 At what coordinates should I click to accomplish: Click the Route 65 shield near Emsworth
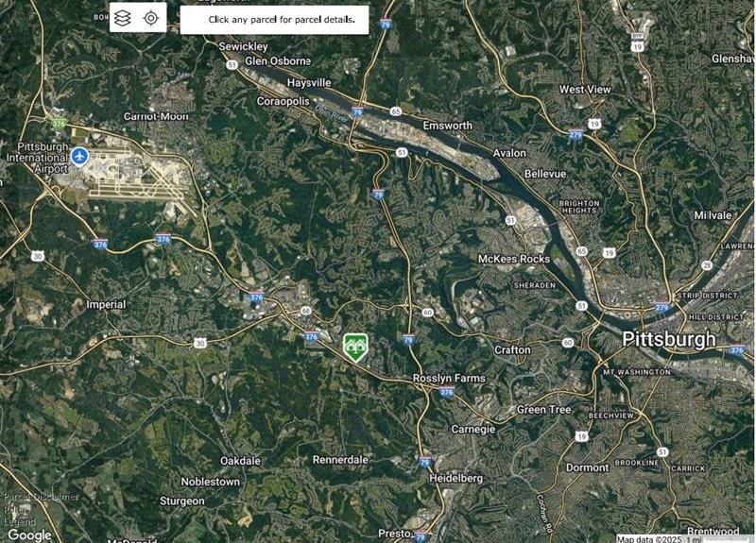click(396, 111)
